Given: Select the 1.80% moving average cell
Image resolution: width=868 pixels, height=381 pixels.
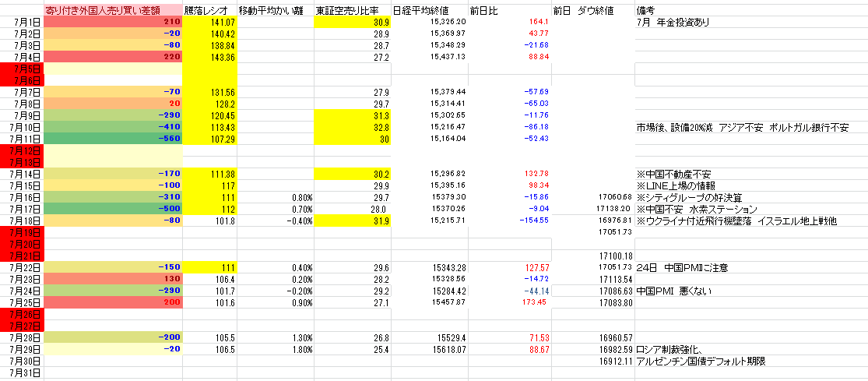Looking at the screenshot, I should 275,349.
